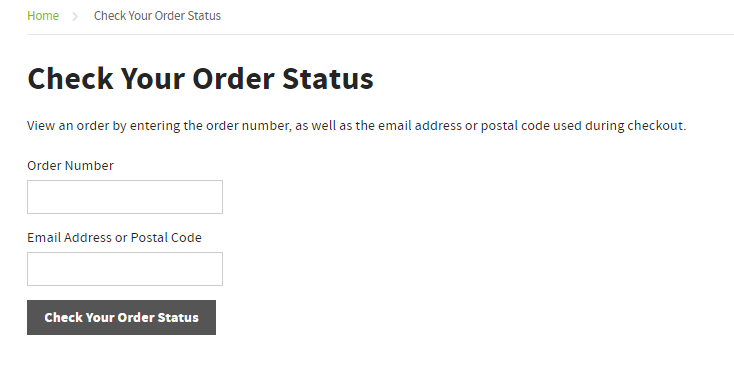This screenshot has width=734, height=372.
Task: Focus the Email Address or Postal Code field
Action: click(x=125, y=269)
